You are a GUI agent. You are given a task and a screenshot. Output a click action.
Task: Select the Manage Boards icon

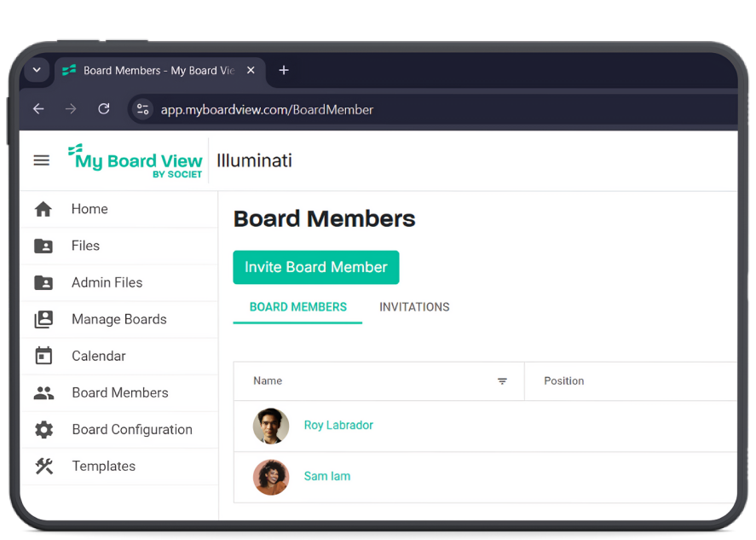coord(43,319)
